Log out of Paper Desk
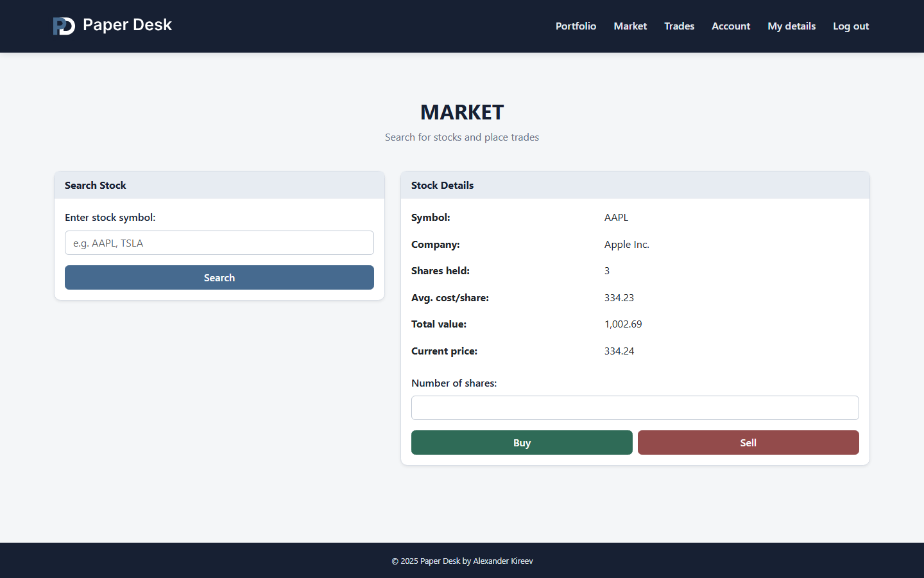 coord(851,26)
